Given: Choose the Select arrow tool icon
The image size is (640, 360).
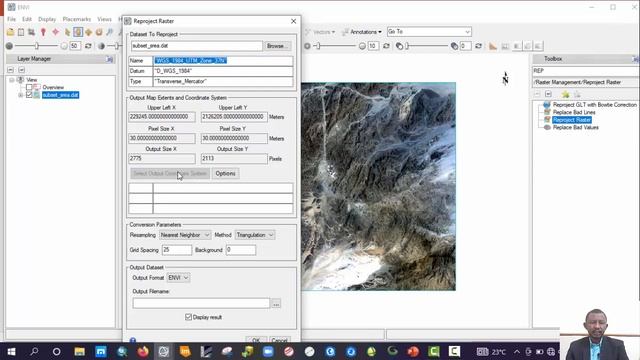Looking at the screenshot, I should [67, 32].
